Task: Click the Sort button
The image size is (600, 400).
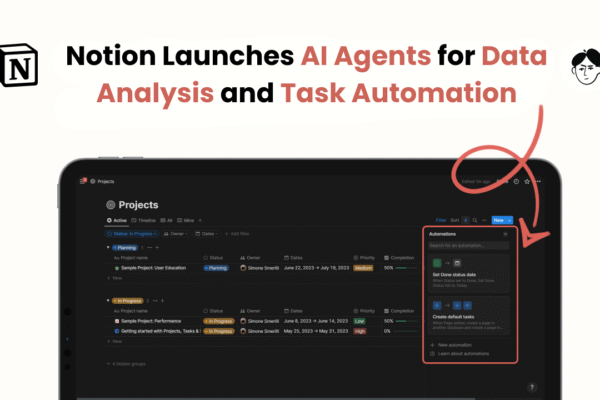Action: pyautogui.click(x=455, y=220)
